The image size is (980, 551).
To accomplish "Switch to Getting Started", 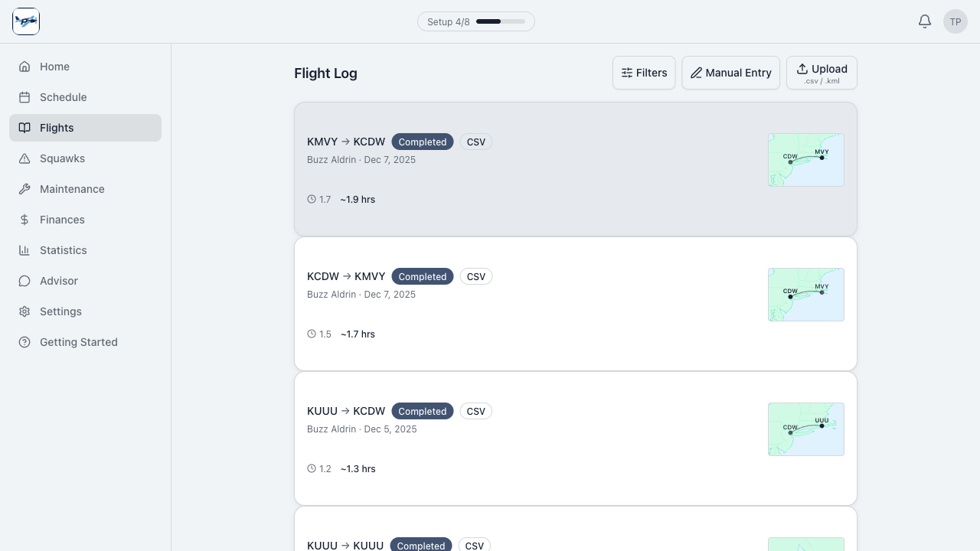I will (79, 342).
